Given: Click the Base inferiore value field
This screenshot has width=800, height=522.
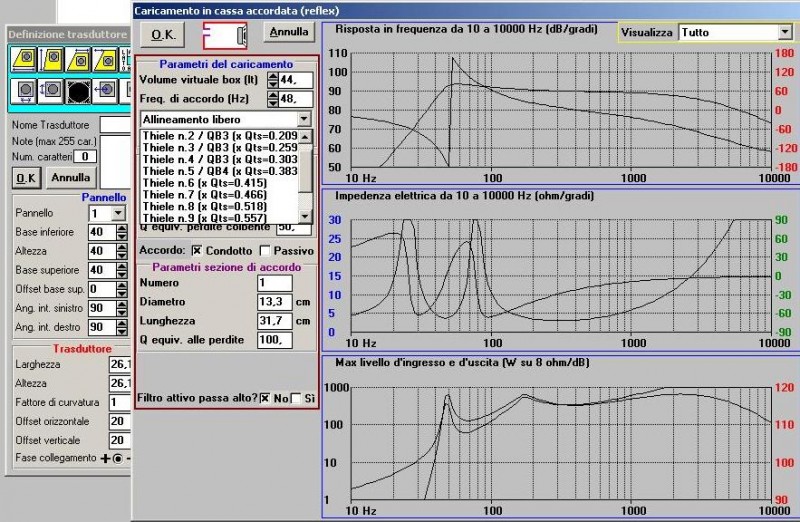Looking at the screenshot, I should tap(103, 233).
